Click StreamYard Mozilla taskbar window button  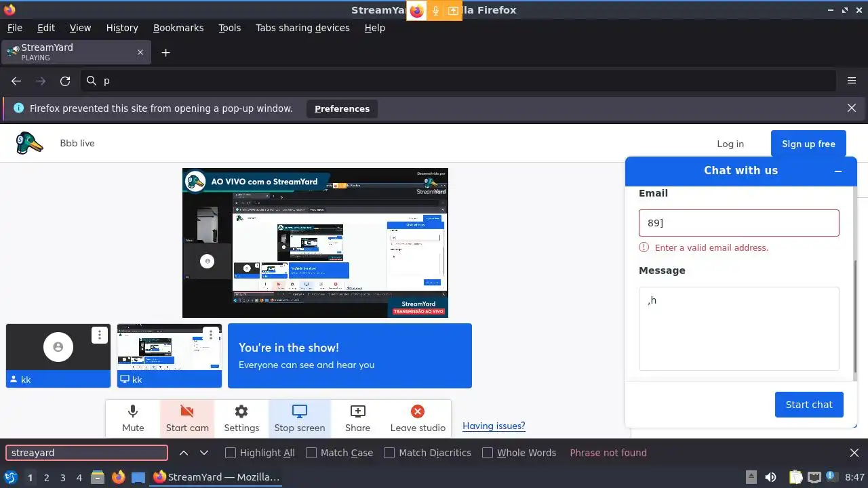[217, 477]
